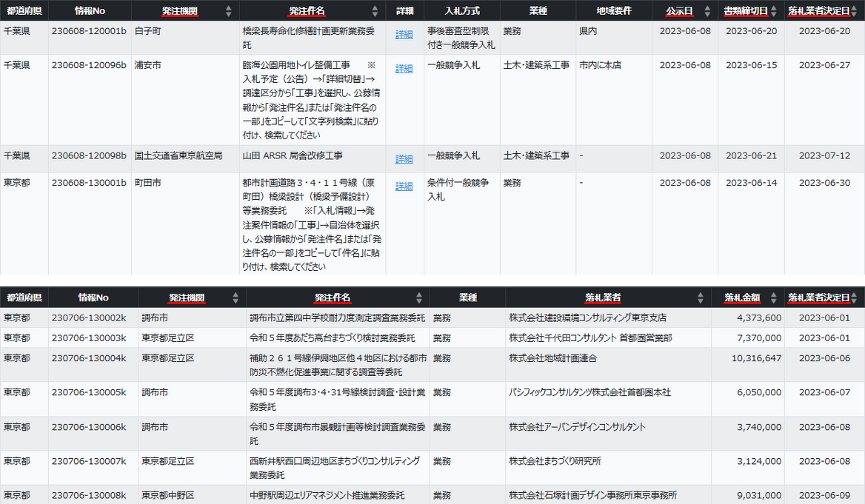This screenshot has width=865, height=504.
Task: Sort by 落札業者 using its arrow icon
Action: pyautogui.click(x=700, y=298)
